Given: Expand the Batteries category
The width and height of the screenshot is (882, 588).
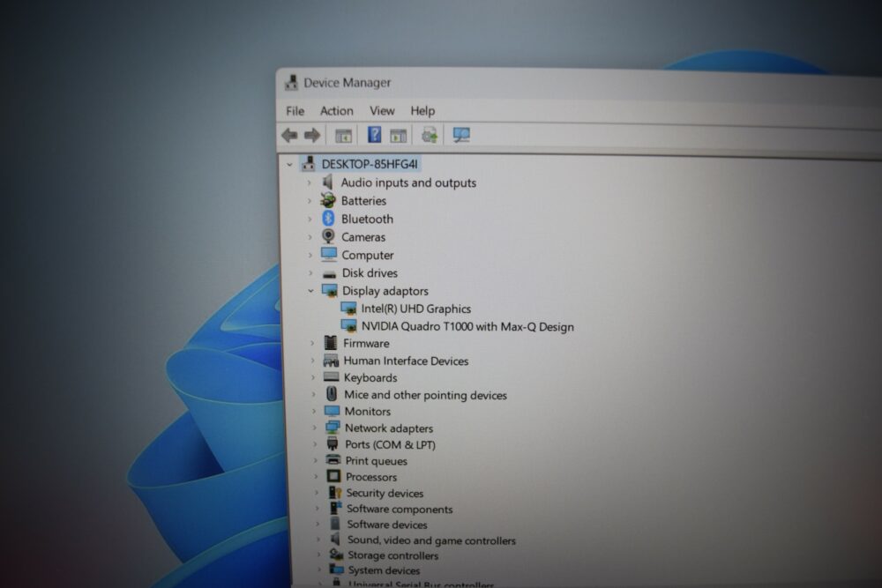Looking at the screenshot, I should pyautogui.click(x=309, y=201).
